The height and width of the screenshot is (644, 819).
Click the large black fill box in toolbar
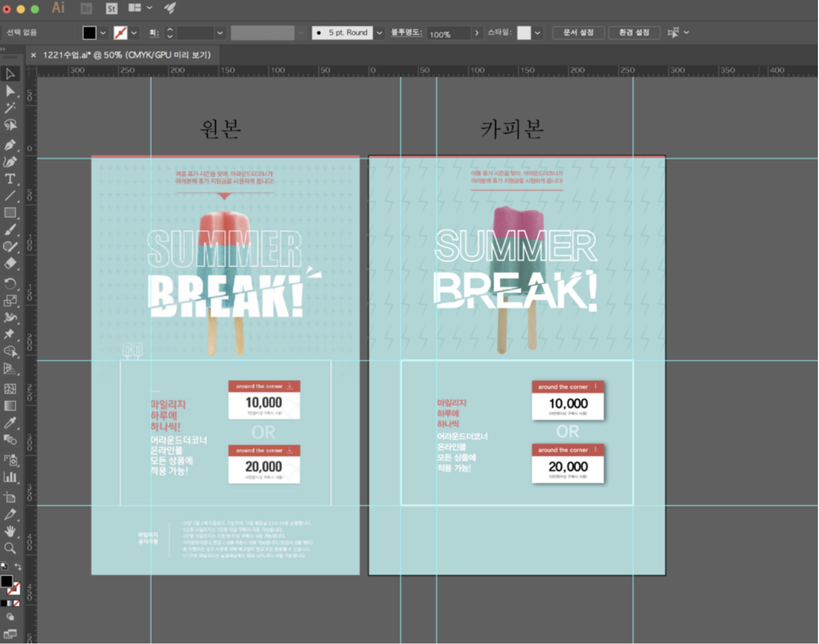(x=7, y=581)
